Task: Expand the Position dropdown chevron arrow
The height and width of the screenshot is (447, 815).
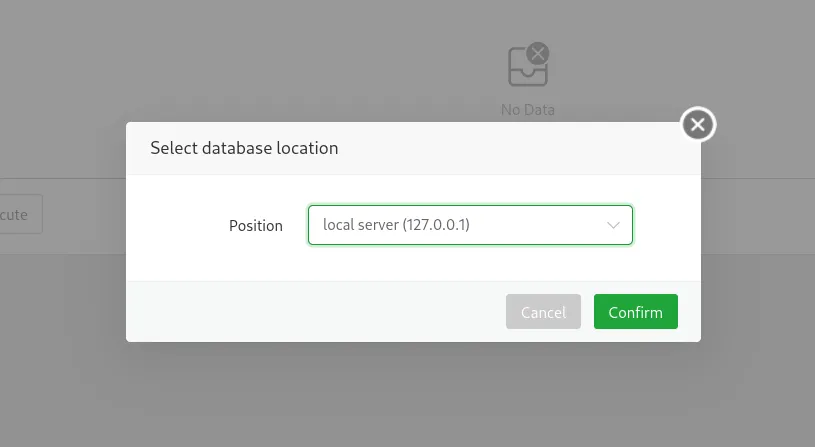Action: (x=614, y=226)
